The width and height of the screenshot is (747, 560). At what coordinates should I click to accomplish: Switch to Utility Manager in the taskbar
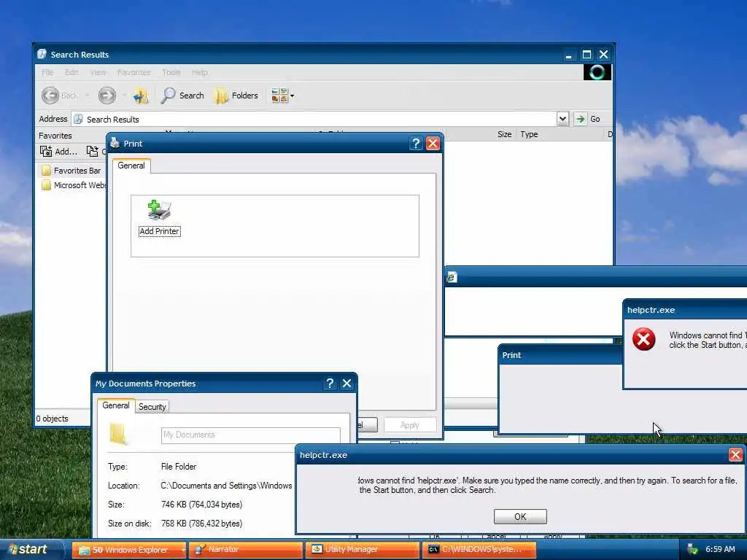[363, 550]
